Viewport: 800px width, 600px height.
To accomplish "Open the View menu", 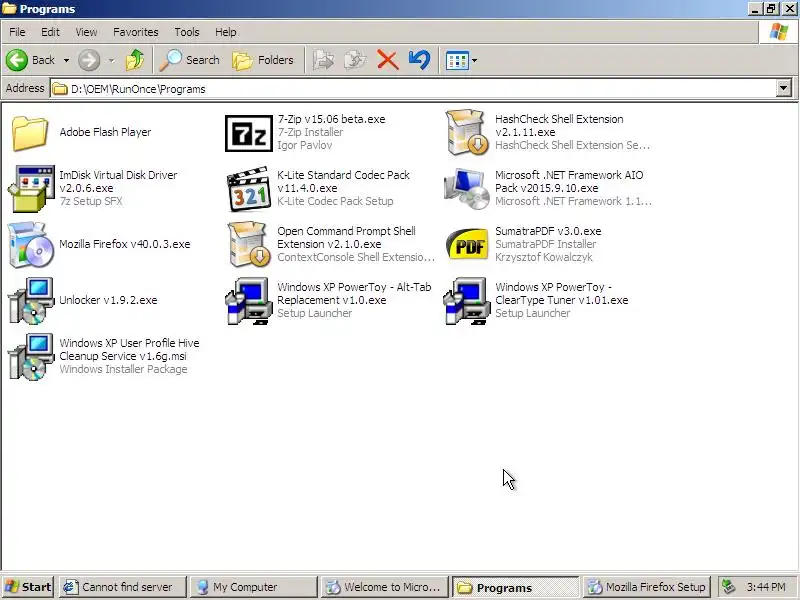I will [86, 32].
